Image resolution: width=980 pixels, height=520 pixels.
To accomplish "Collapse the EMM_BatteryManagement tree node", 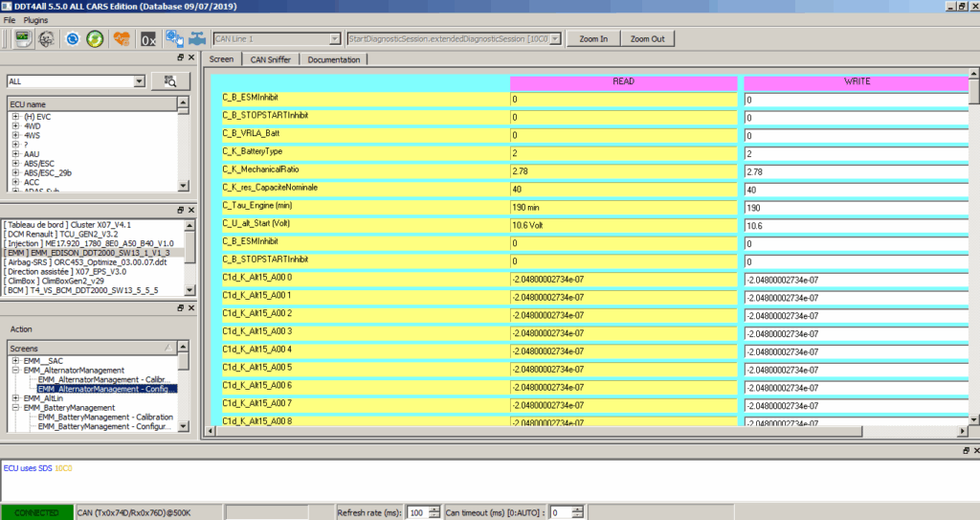I will (x=15, y=408).
